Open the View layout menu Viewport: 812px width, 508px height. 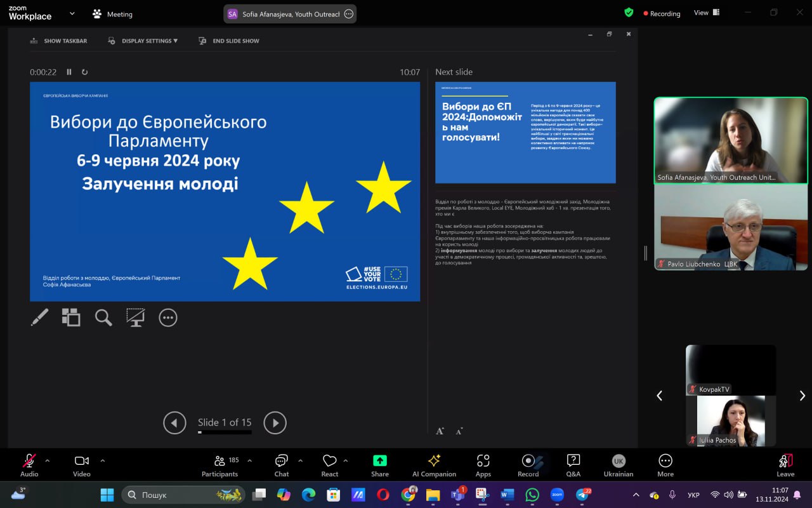(x=706, y=13)
